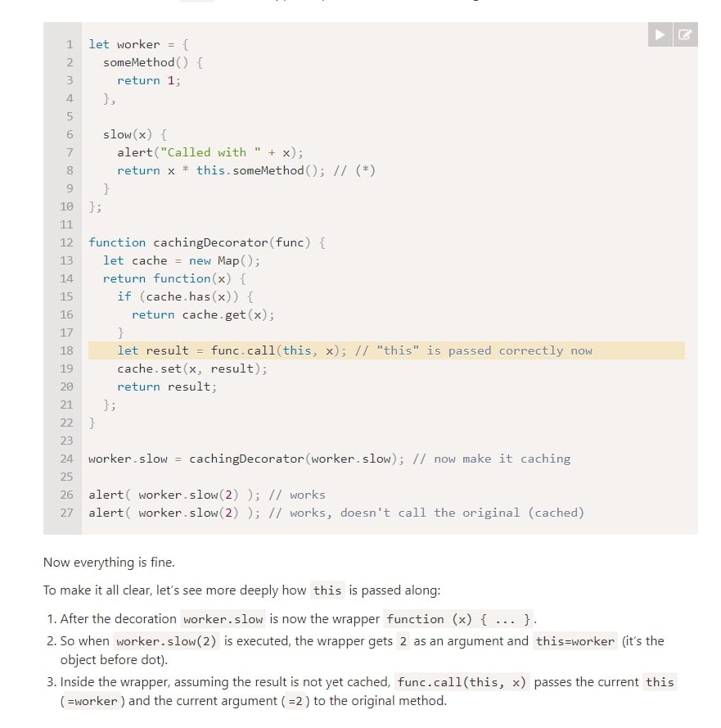The image size is (721, 728).
Task: Click 'let cache = new Map();' line
Action: pyautogui.click(x=182, y=261)
